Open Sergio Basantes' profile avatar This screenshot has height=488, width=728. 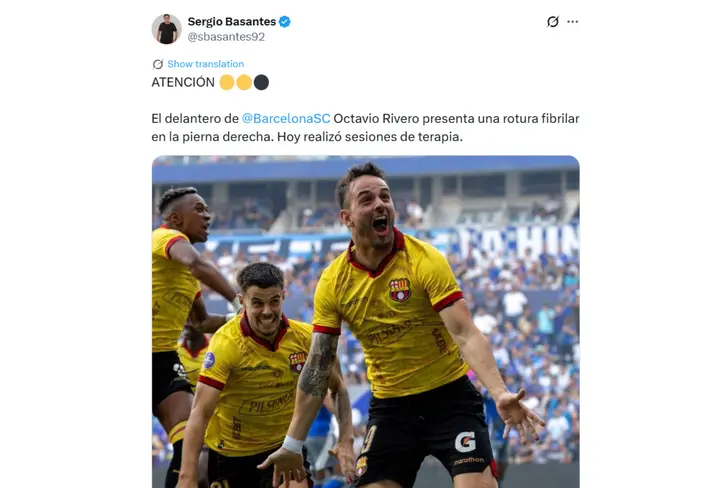coord(166,29)
